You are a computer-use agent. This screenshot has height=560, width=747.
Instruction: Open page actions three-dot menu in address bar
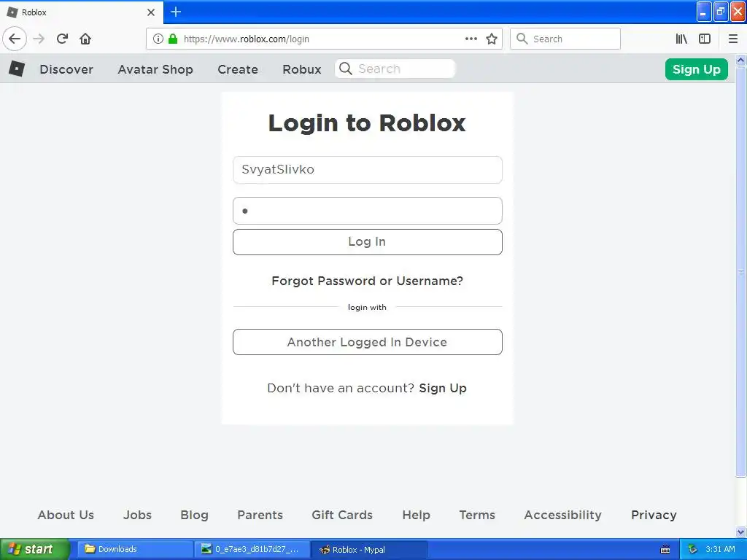(471, 39)
